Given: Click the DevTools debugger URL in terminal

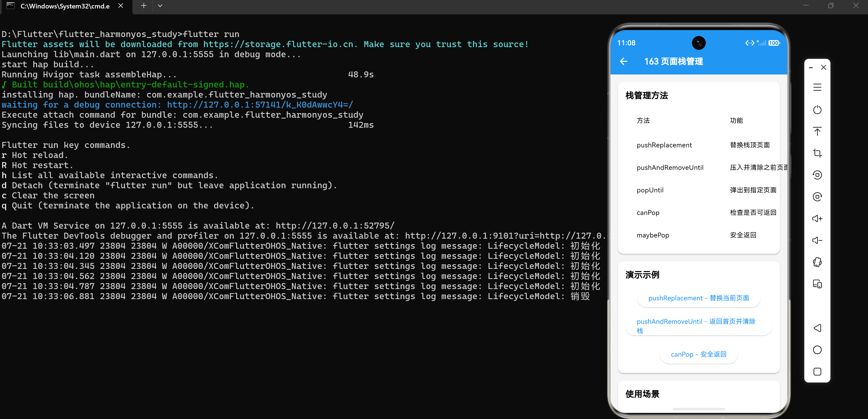Looking at the screenshot, I should 505,236.
